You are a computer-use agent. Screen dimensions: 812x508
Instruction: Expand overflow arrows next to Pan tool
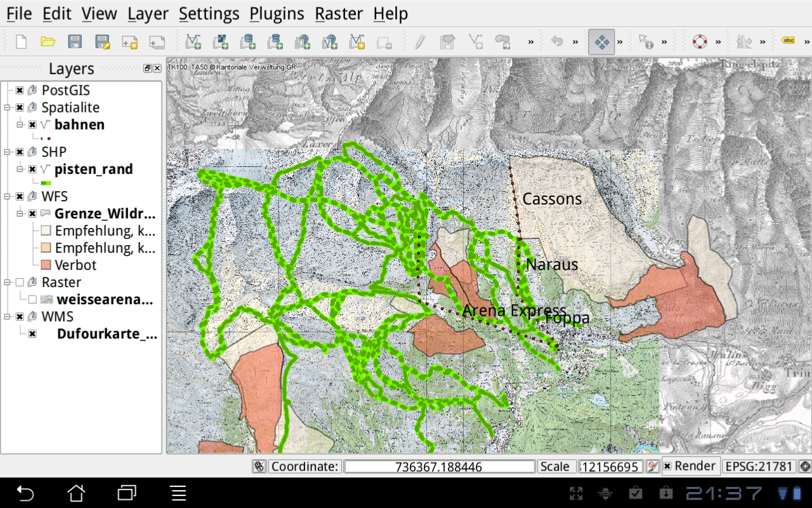pos(620,42)
